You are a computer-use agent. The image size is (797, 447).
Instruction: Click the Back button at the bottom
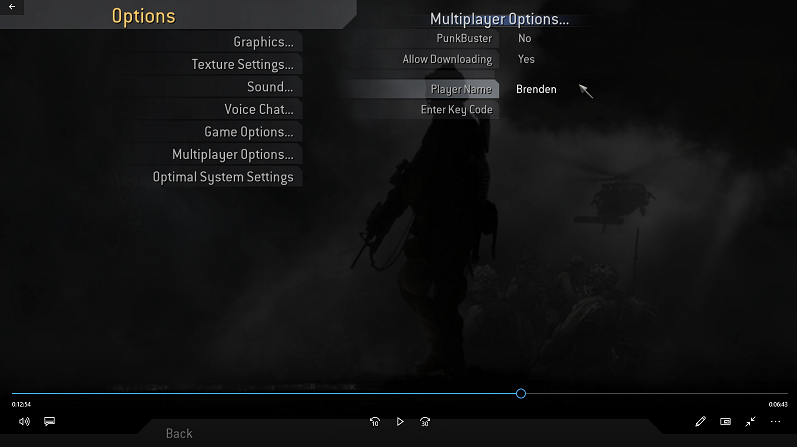coord(179,433)
